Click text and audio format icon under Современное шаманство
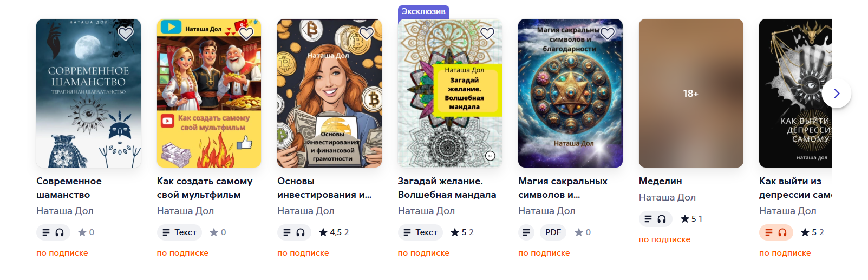 (53, 232)
